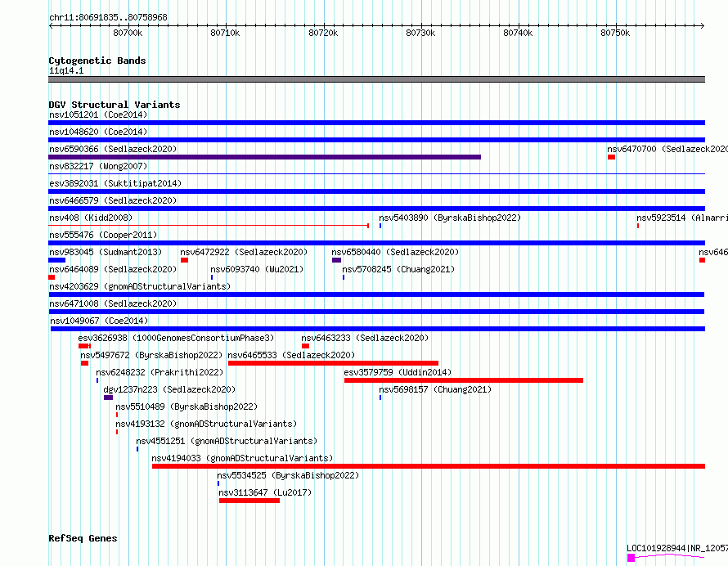Click the red esv3579759 (Uddin2014) bar

coord(463,380)
